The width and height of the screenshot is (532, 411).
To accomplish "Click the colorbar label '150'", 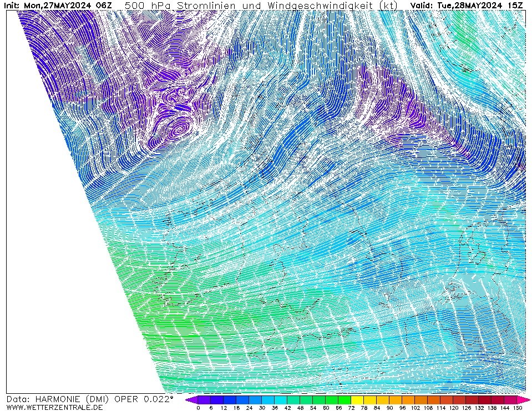I will [x=518, y=408].
